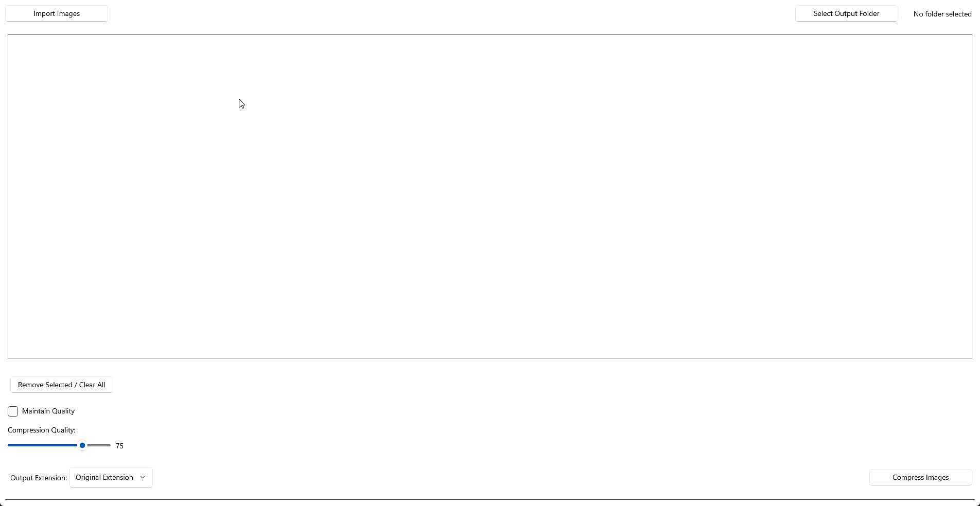This screenshot has width=980, height=506.
Task: Click the horizontal divider line at the bottom
Action: [489, 499]
